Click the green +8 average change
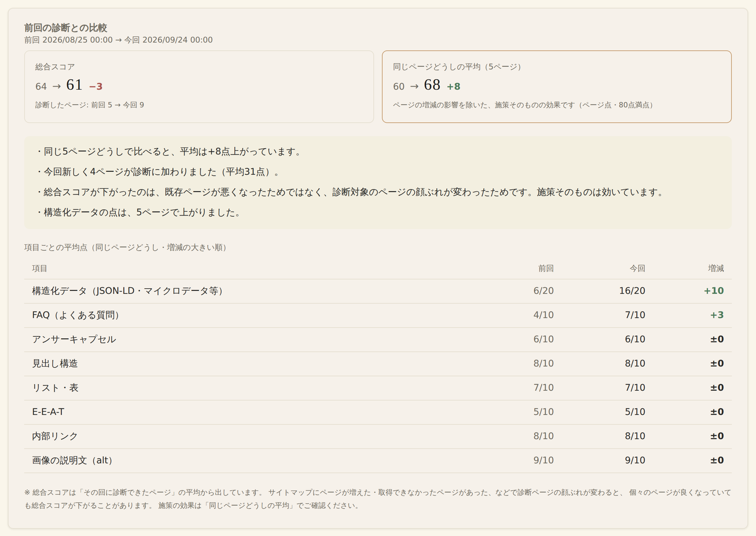756x536 pixels. [x=454, y=86]
